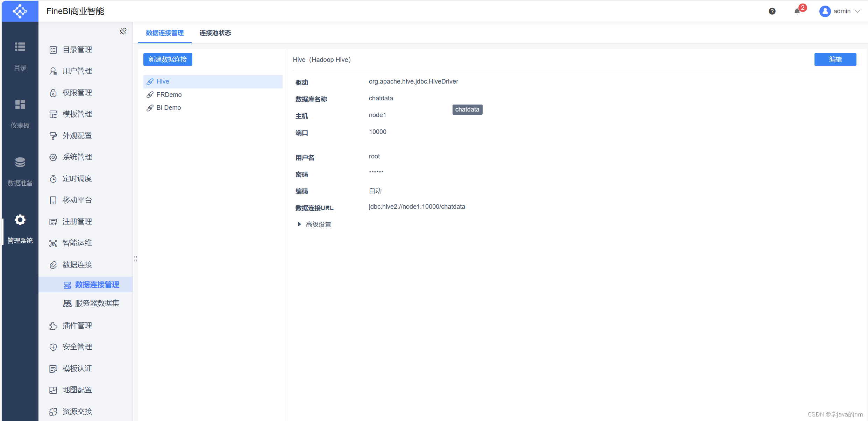Open the help question mark icon
Screen dimensions: 868x421
(x=772, y=11)
